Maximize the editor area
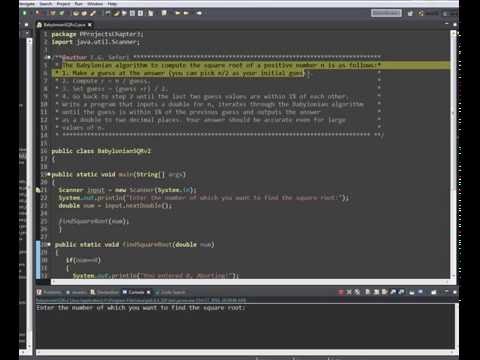480x360 pixels. pos(455,24)
